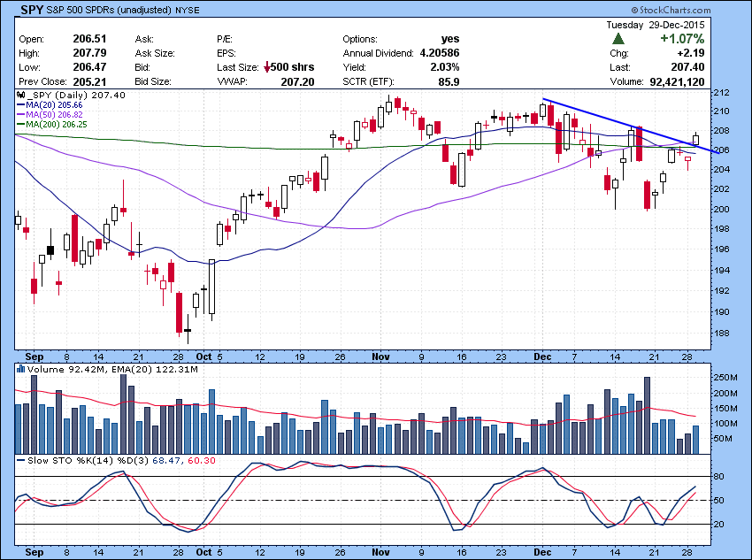Click the Sep label on upper date axis

[x=34, y=357]
